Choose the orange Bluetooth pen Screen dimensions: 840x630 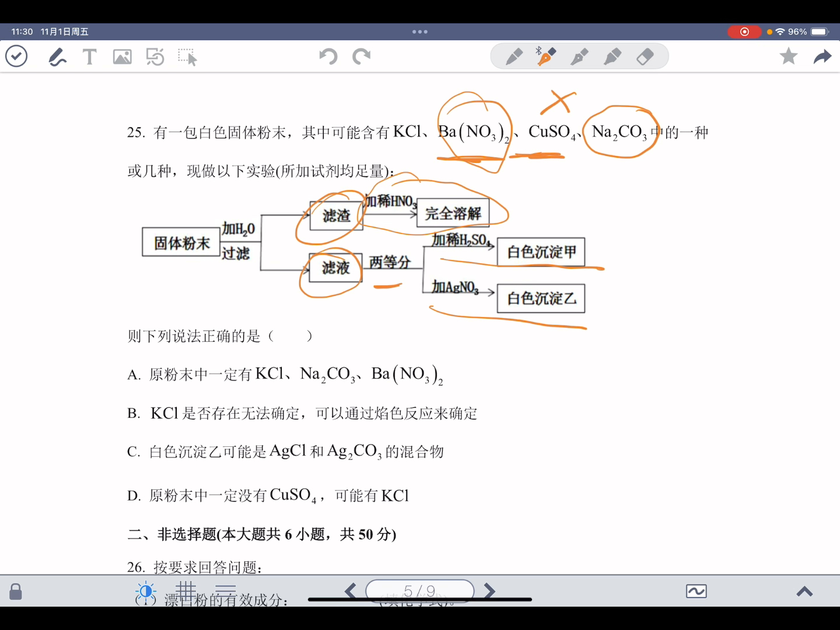click(x=546, y=57)
